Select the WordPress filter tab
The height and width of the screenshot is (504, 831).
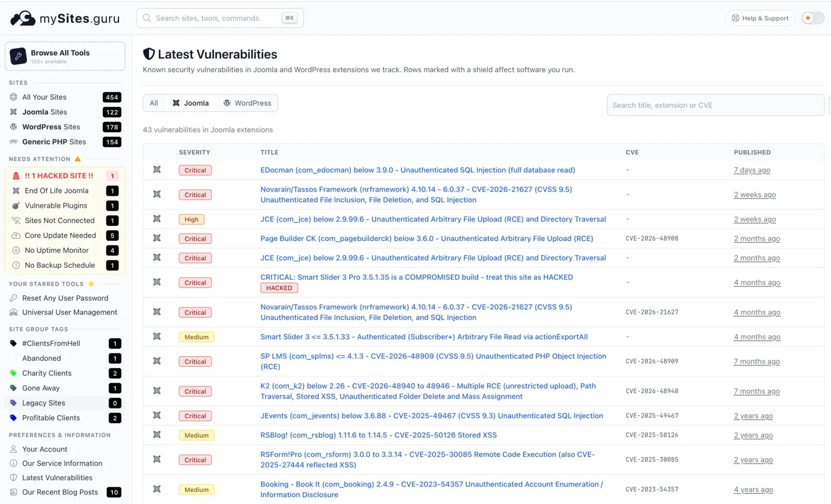[x=247, y=103]
